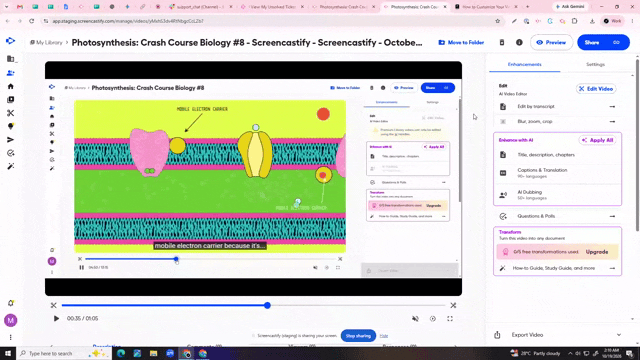Delete video with trash icon in header
Screen dimensions: 640x360
(502, 42)
